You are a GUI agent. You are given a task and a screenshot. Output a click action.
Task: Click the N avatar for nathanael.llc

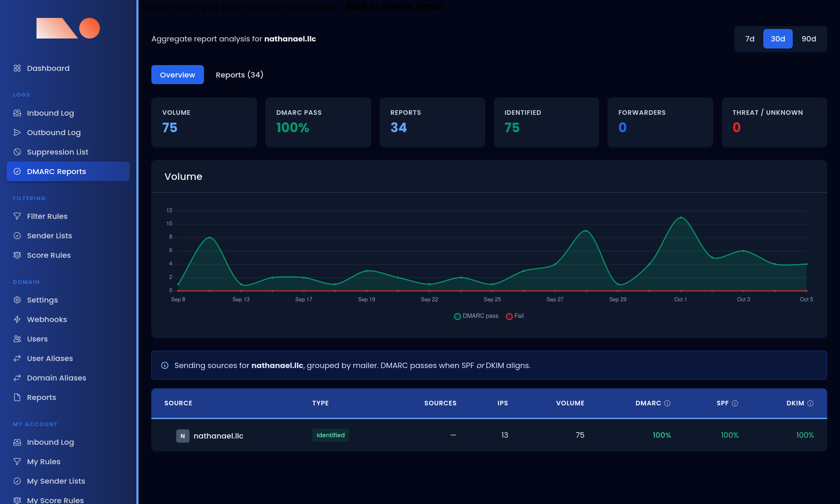pos(183,436)
